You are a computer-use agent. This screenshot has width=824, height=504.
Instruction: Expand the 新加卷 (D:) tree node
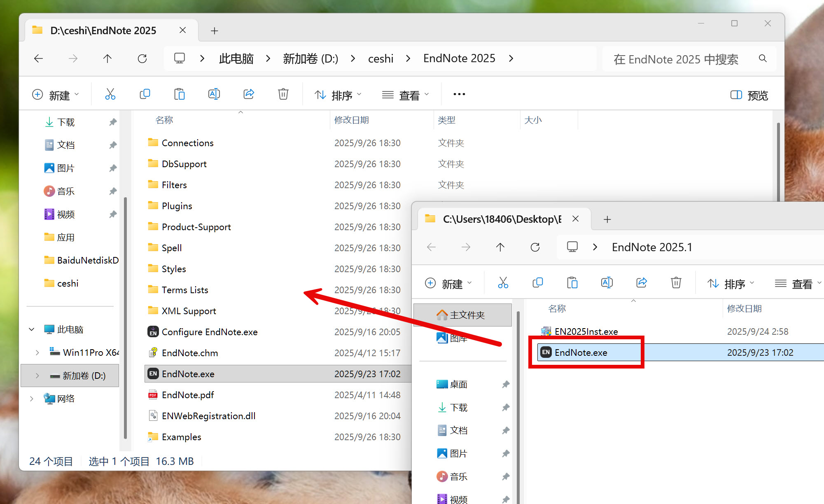coord(37,376)
